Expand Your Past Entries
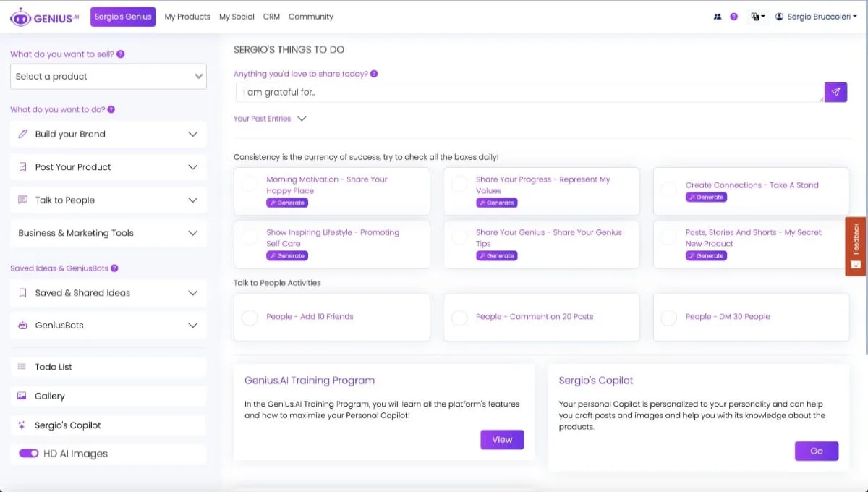This screenshot has width=868, height=492. pos(270,119)
